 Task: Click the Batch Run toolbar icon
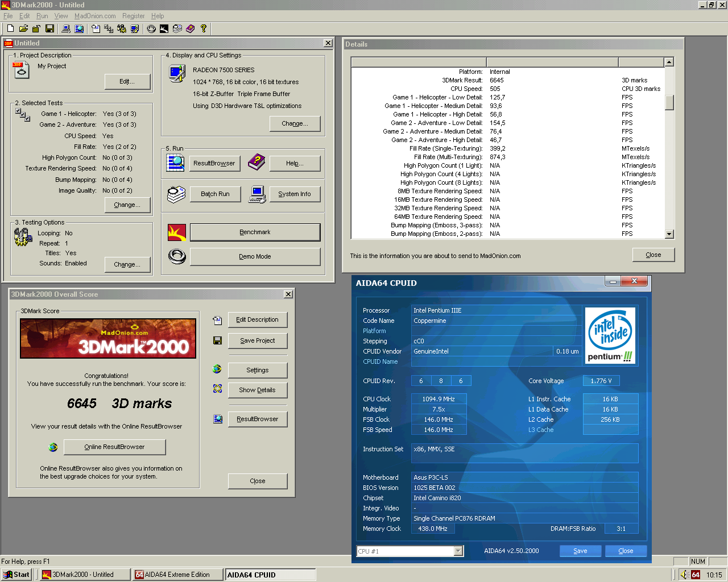click(177, 28)
